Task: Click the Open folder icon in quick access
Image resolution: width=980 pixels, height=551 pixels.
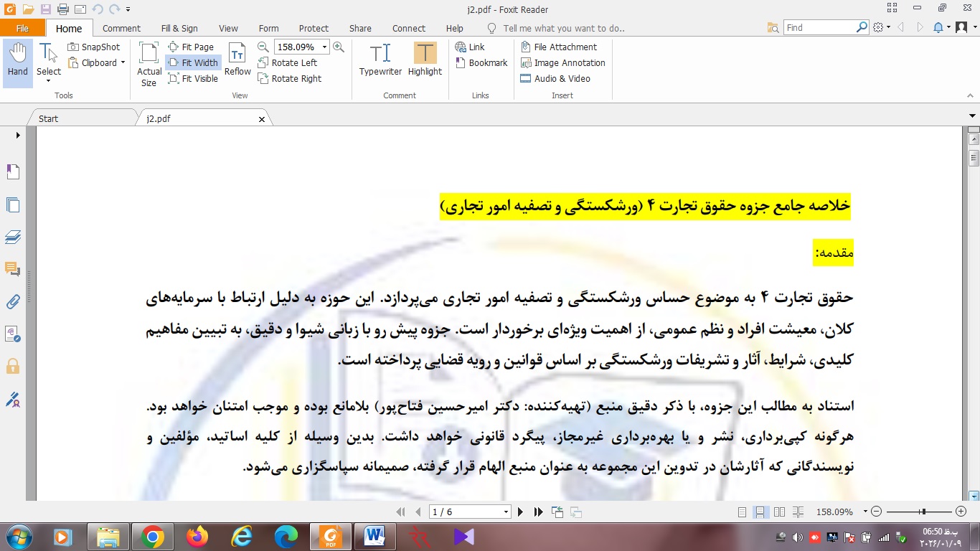Action: (28, 9)
